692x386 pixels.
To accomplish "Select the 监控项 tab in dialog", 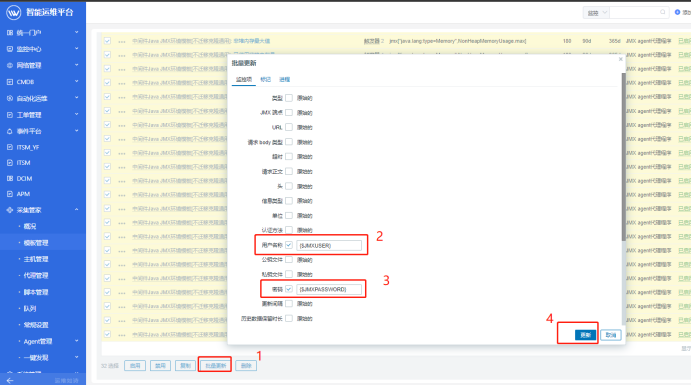I will click(x=244, y=79).
